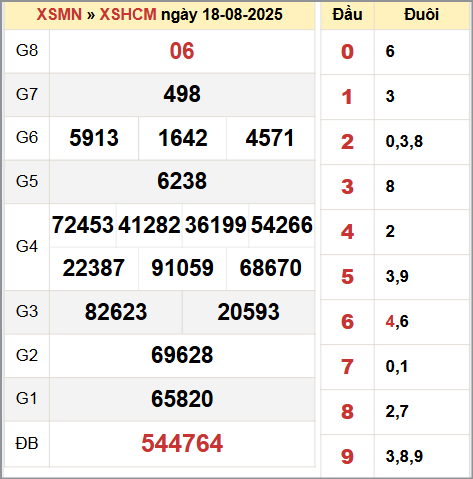
Task: Click the Đầu digit 2
Action: [347, 142]
